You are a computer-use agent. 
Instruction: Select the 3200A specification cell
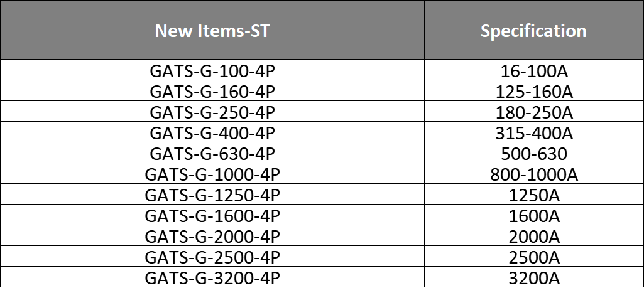tap(533, 277)
